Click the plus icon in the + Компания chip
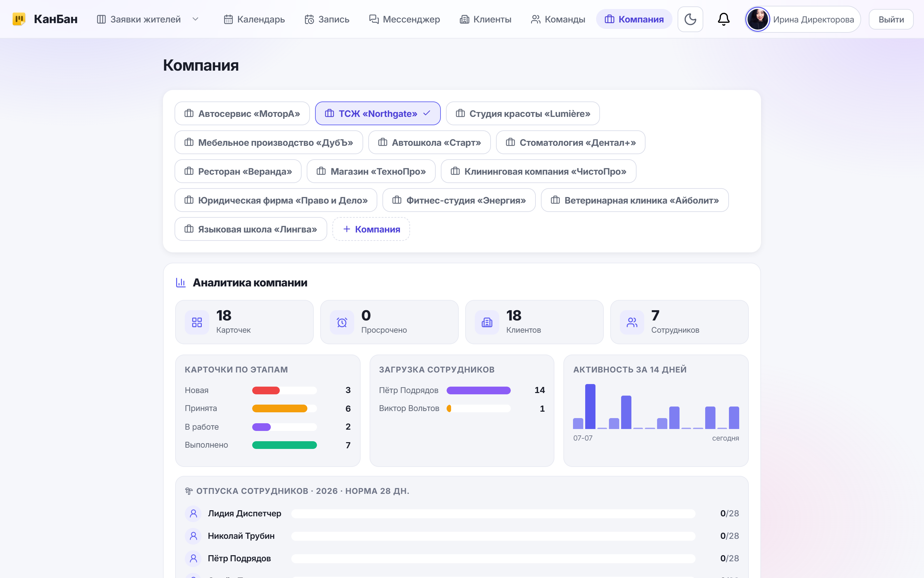 [347, 229]
